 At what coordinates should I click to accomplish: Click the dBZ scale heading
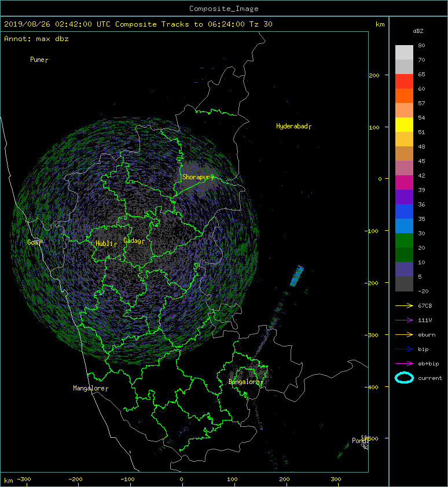[418, 31]
